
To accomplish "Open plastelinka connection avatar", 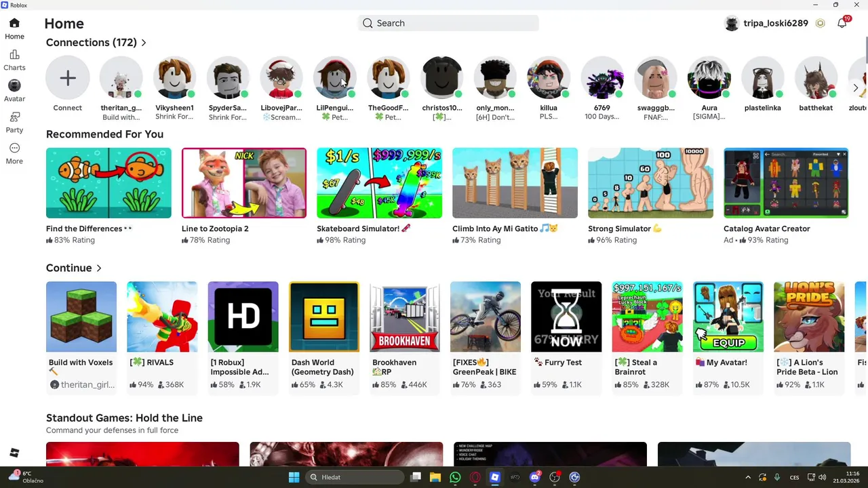I will click(x=763, y=78).
